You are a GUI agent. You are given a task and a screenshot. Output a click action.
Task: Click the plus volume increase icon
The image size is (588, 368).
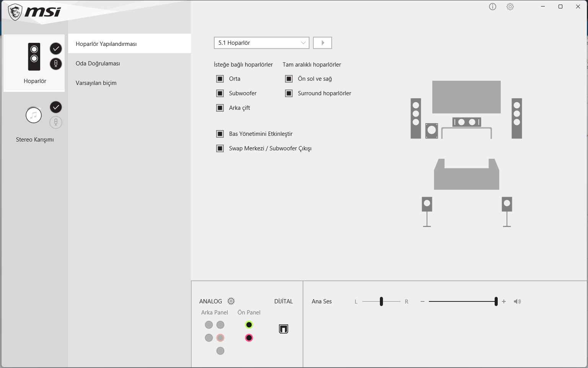504,301
